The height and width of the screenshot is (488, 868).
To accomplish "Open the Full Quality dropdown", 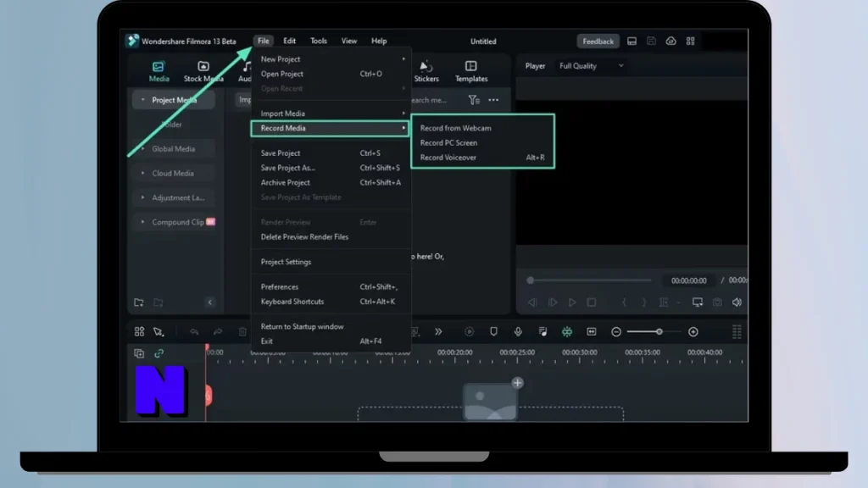I will tap(591, 66).
